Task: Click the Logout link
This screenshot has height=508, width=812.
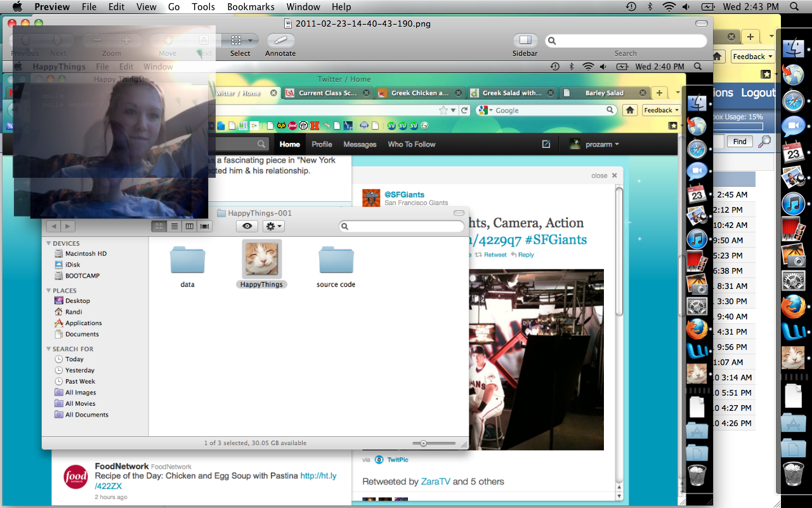Action: (757, 93)
